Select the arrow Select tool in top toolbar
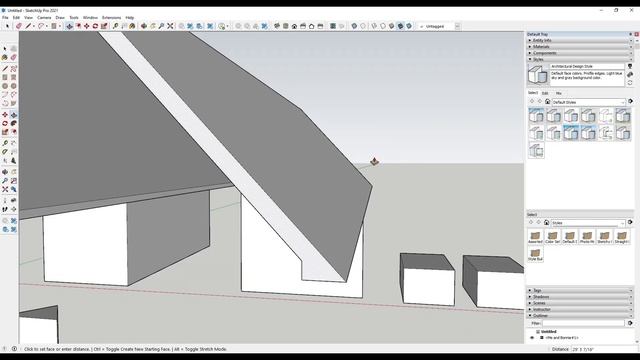The image size is (640, 360). click(7, 26)
